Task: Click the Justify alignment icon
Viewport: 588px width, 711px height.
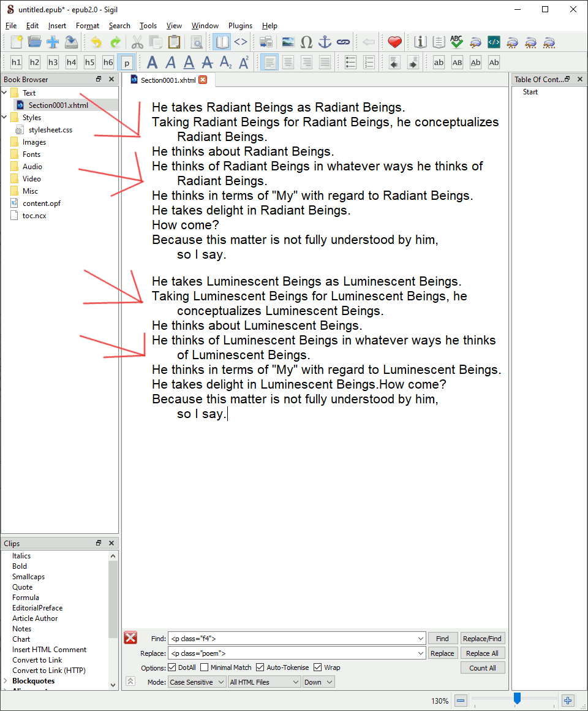Action: pyautogui.click(x=325, y=62)
